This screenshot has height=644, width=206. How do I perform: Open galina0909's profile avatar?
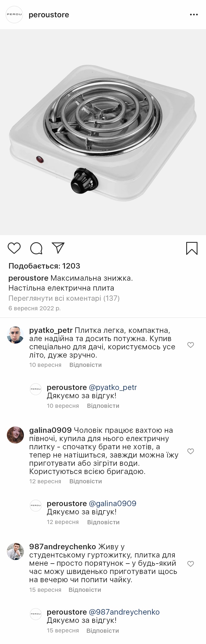click(15, 435)
